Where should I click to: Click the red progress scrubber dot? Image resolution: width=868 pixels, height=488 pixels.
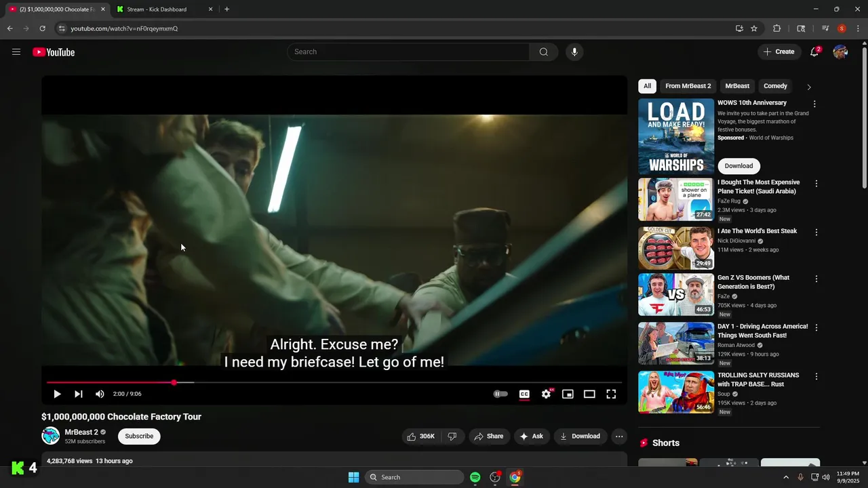point(174,383)
